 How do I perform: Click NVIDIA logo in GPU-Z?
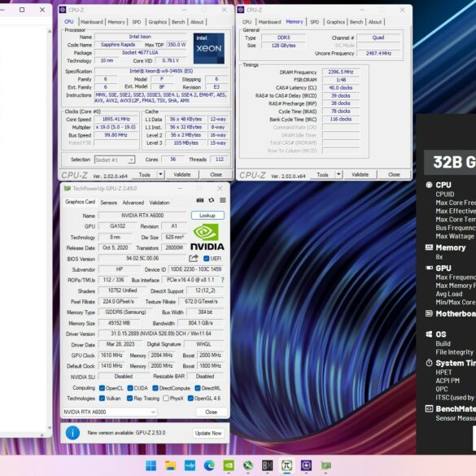pyautogui.click(x=207, y=237)
